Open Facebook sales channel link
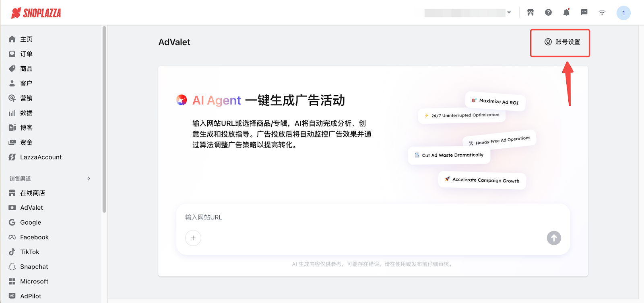The image size is (644, 303). click(x=34, y=237)
